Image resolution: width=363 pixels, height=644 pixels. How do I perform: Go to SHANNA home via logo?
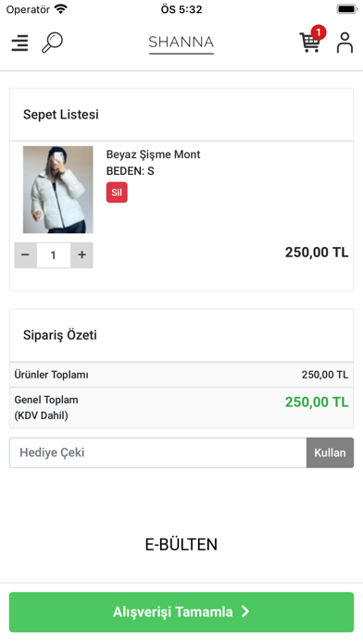point(181,43)
